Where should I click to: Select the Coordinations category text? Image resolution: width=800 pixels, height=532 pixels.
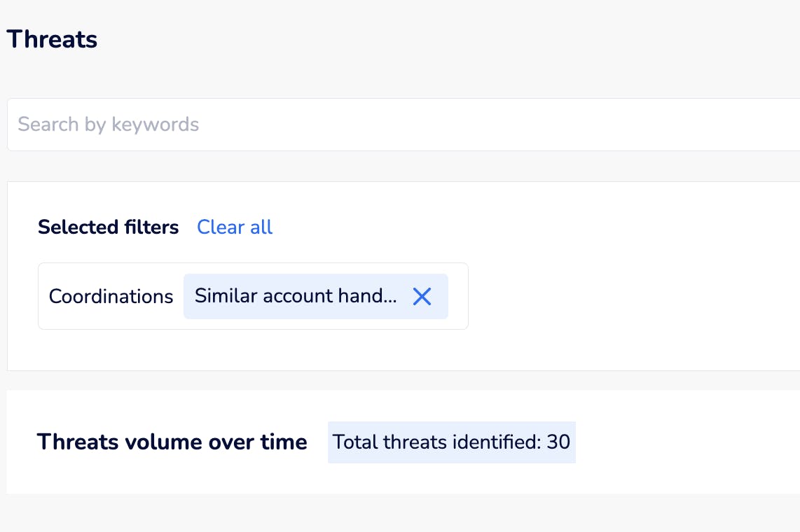pos(111,297)
